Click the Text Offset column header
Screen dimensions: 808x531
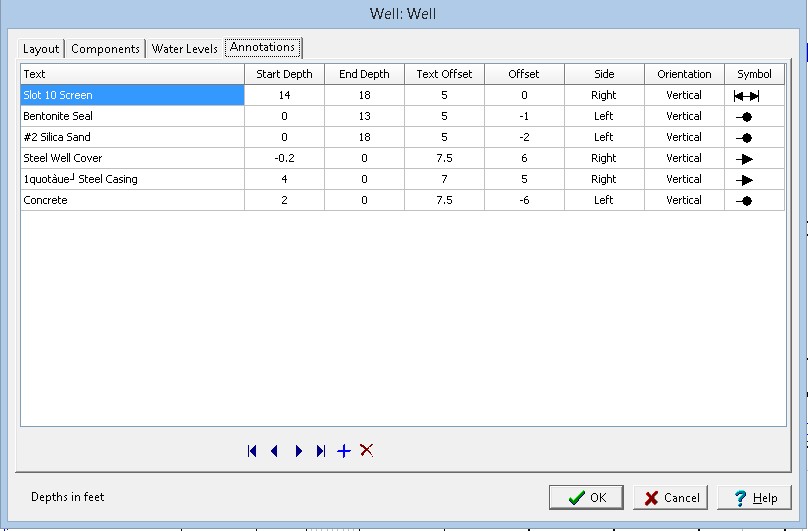pos(444,74)
